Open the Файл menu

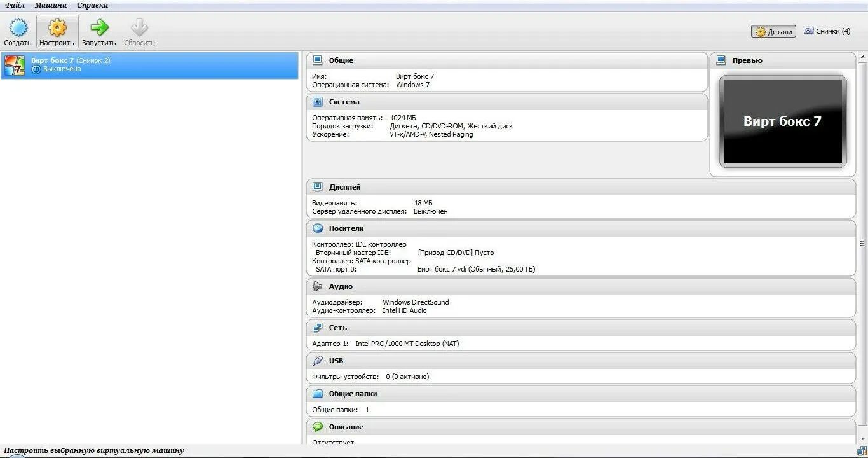(x=15, y=5)
